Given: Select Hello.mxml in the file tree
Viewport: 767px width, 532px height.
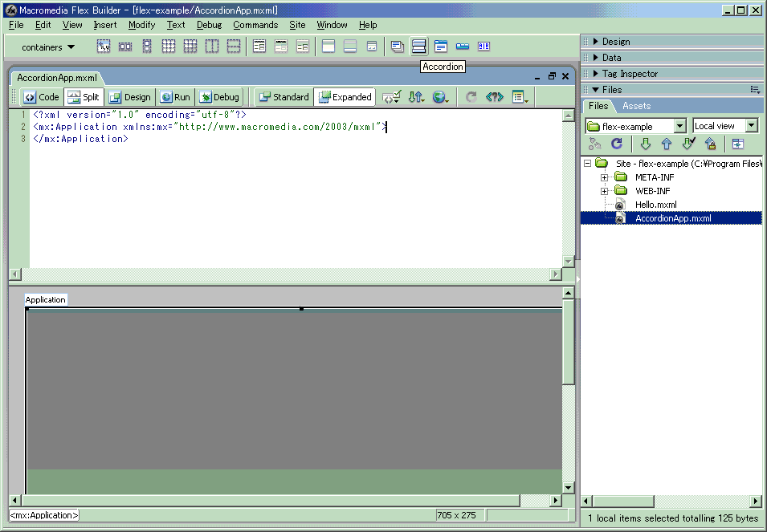Looking at the screenshot, I should coord(655,205).
